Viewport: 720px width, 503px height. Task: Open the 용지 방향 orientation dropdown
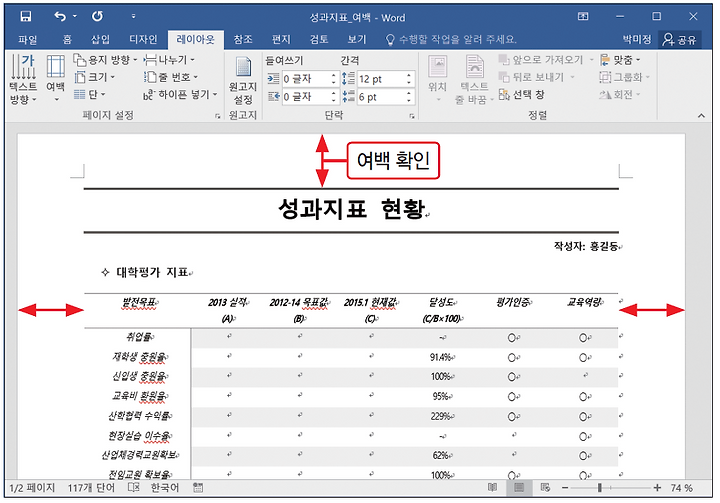105,60
